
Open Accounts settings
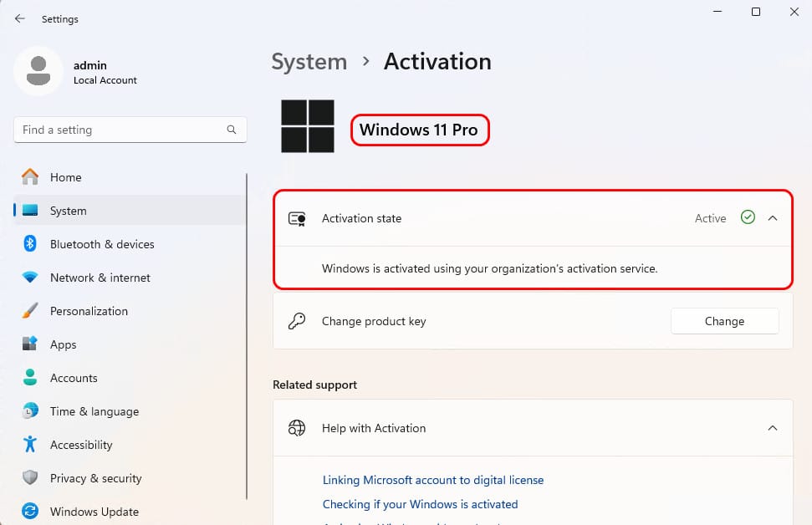[x=130, y=377]
